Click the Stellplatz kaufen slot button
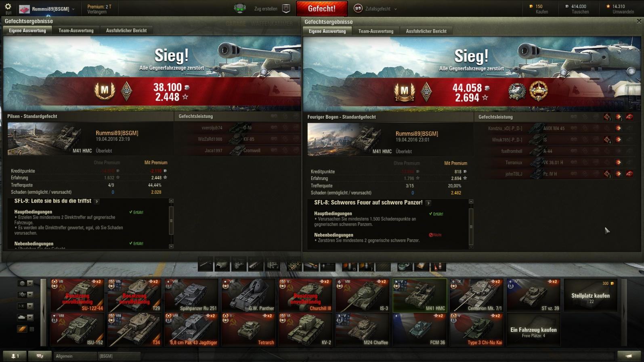The height and width of the screenshot is (362, 644). (590, 295)
